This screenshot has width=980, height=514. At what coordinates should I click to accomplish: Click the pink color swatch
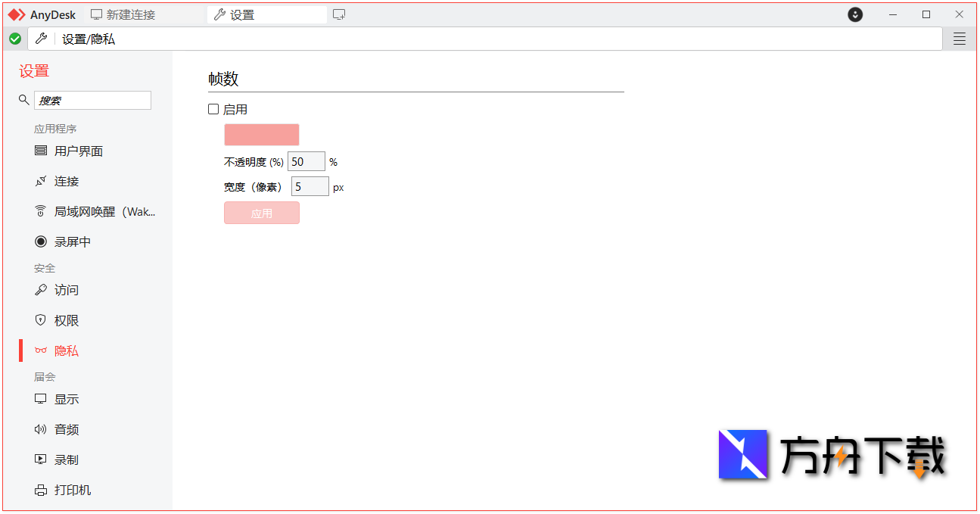click(261, 134)
